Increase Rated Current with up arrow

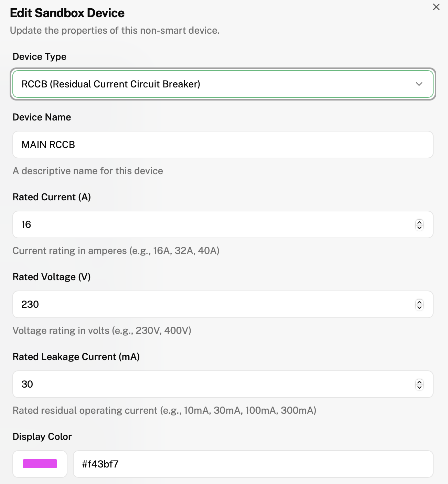click(x=419, y=222)
